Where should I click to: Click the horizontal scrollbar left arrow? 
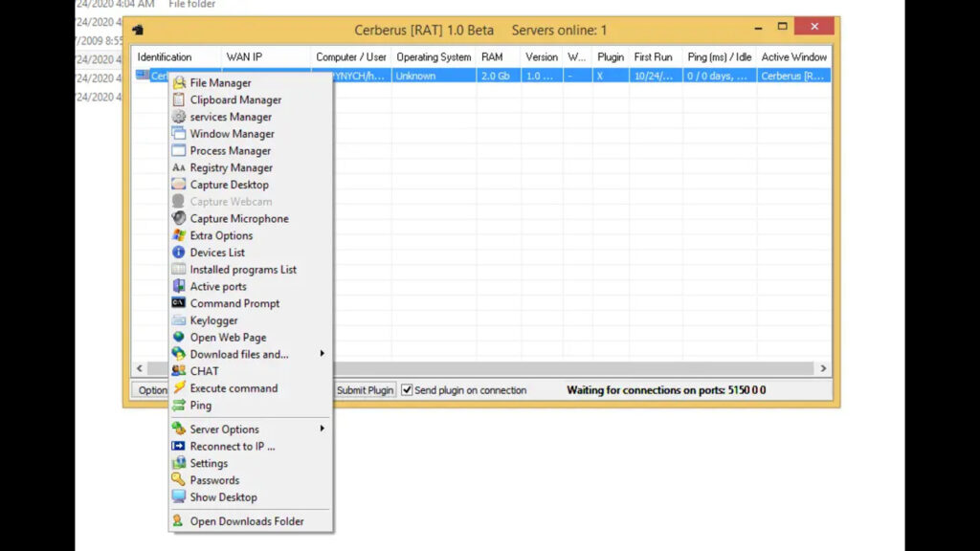point(140,368)
